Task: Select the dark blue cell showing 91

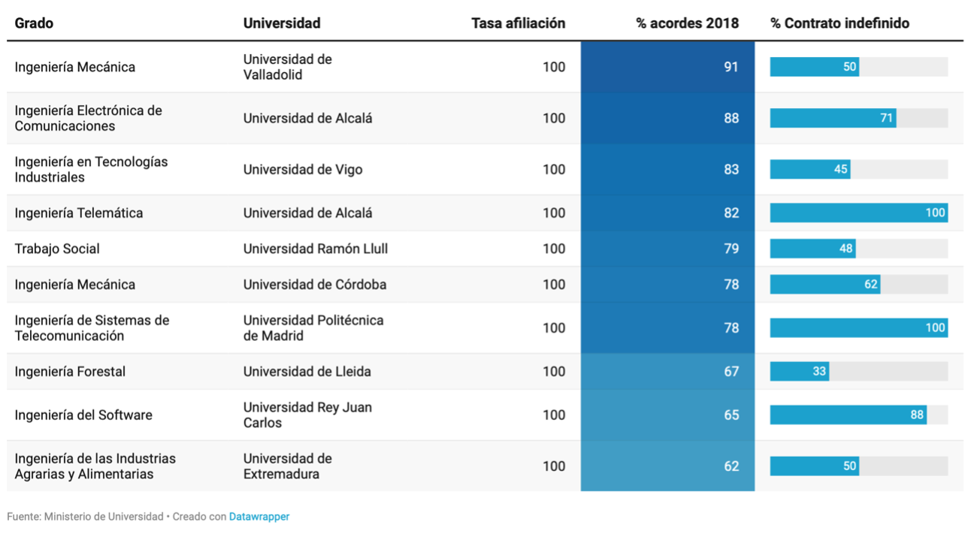Action: tap(667, 67)
